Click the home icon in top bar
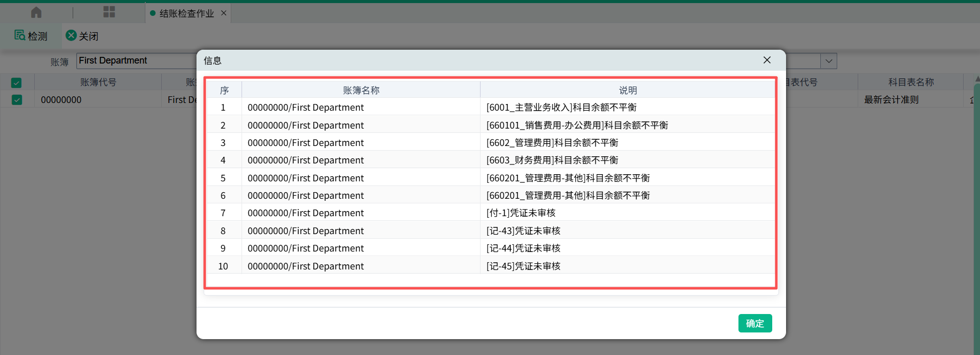The height and width of the screenshot is (355, 980). tap(36, 12)
